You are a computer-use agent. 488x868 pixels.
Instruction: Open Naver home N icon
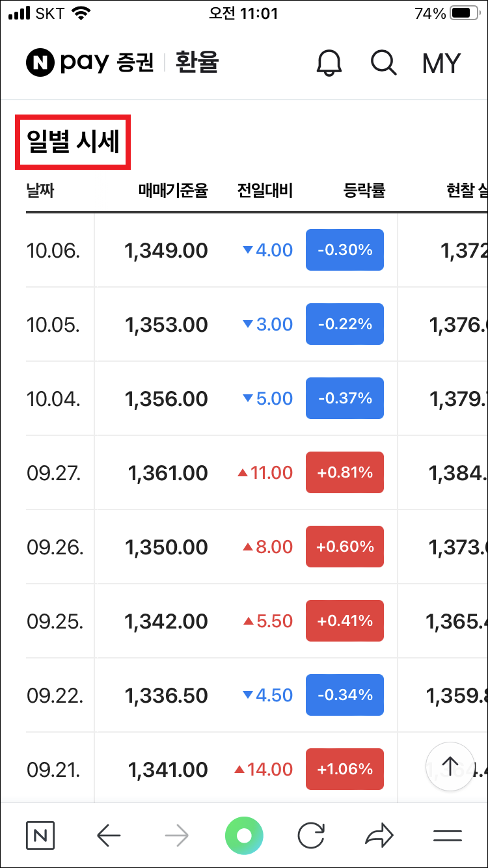40,835
